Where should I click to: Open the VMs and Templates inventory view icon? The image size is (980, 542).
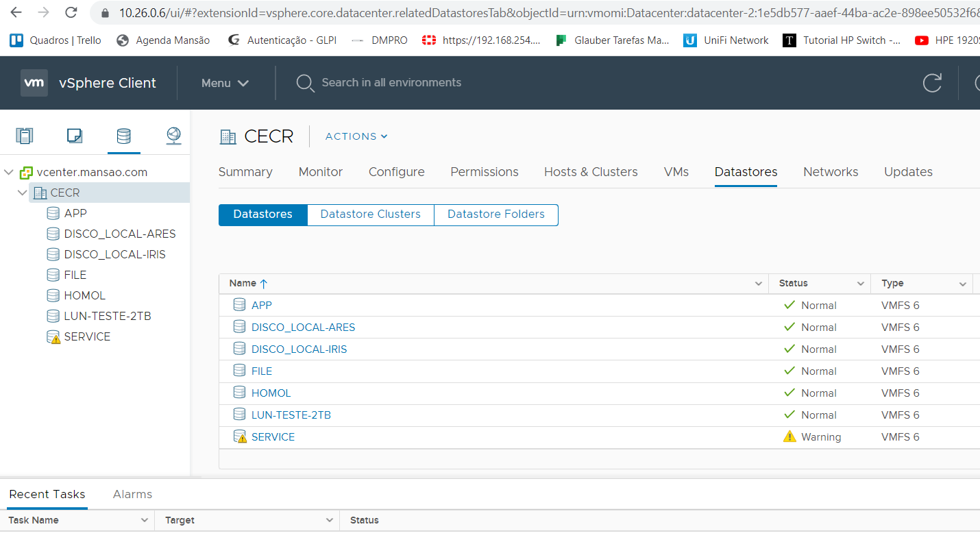[75, 136]
